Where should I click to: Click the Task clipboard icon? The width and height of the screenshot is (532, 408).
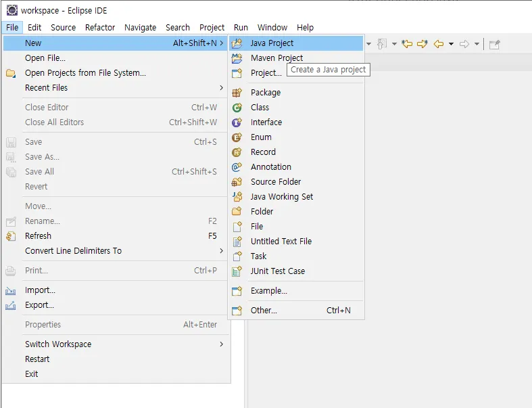[237, 256]
